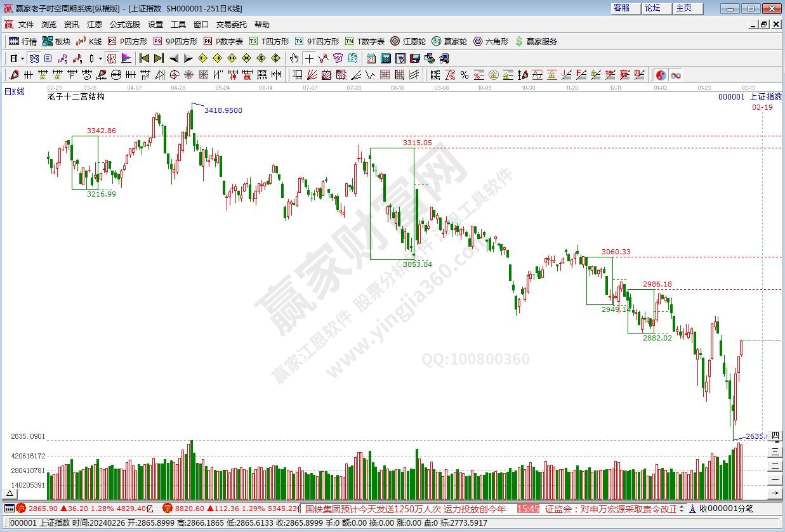Open the 六角形 hexagon tool
Image resolution: width=785 pixels, height=532 pixels.
pyautogui.click(x=491, y=41)
